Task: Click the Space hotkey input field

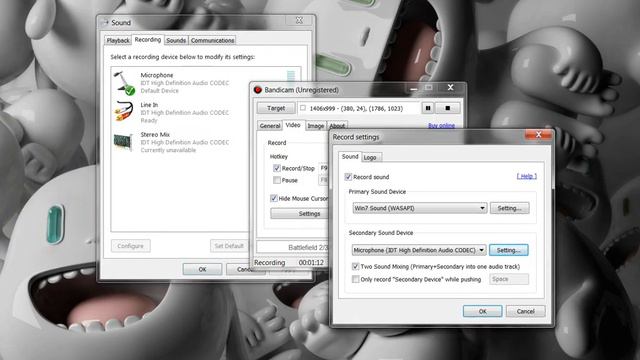Action: [509, 279]
